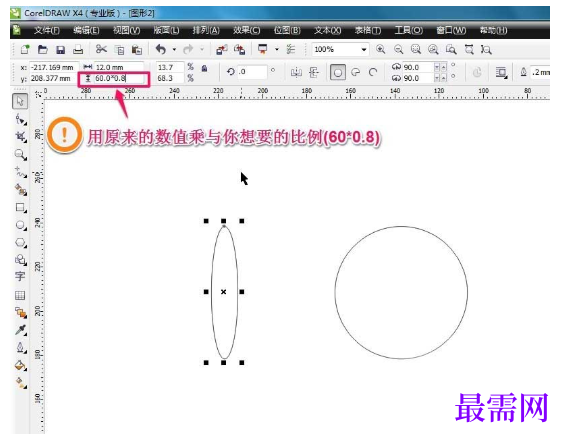Select the Pick tool in toolbox
Viewport: 567px width, 439px height.
(x=20, y=102)
